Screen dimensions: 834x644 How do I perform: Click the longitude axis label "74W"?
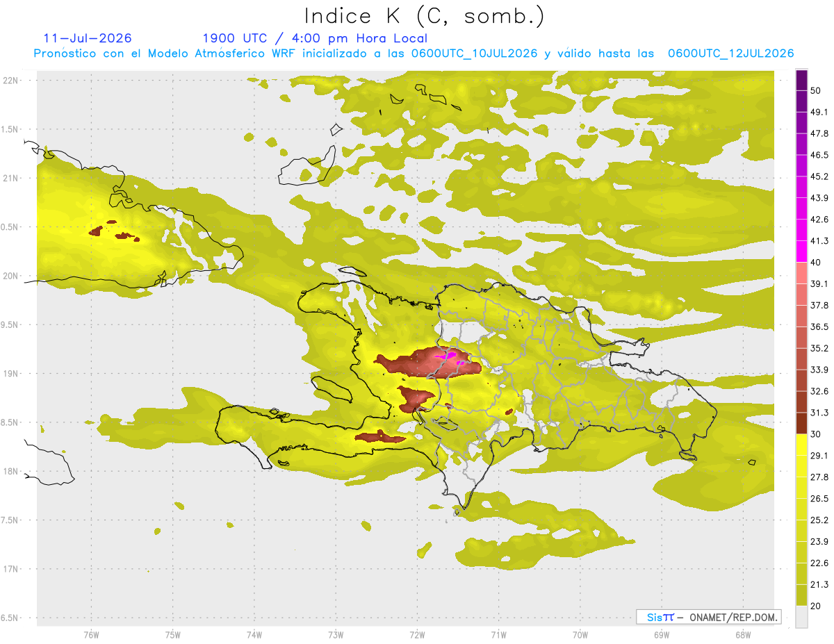pyautogui.click(x=254, y=635)
